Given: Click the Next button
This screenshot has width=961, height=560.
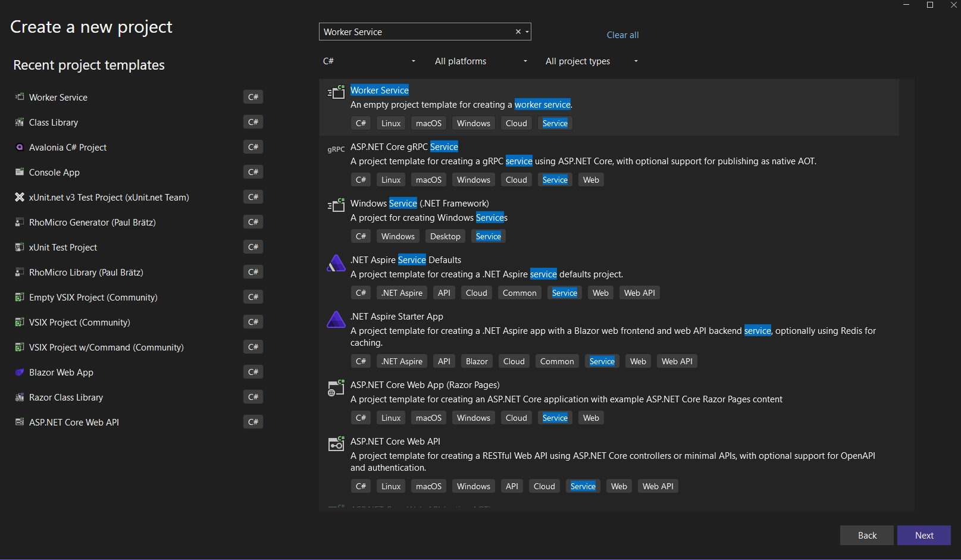Looking at the screenshot, I should tap(924, 535).
